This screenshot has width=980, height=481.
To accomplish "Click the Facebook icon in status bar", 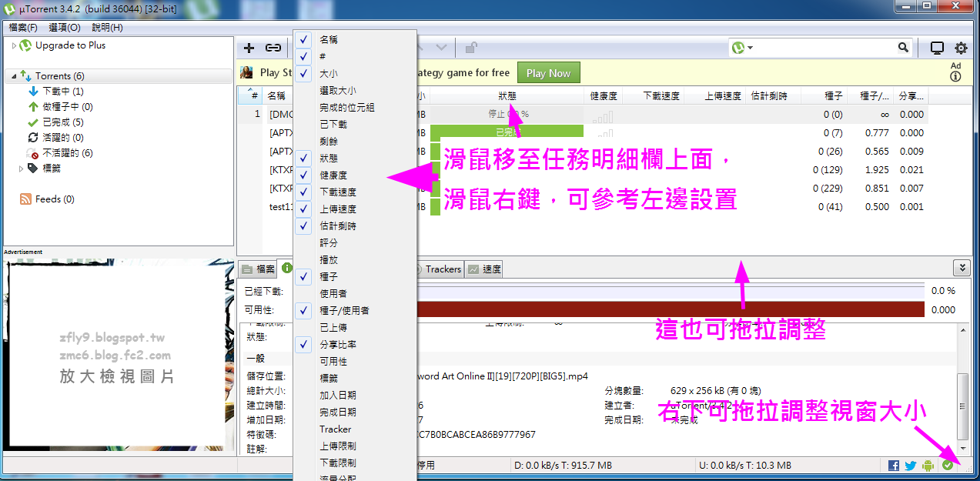I will coord(894,466).
